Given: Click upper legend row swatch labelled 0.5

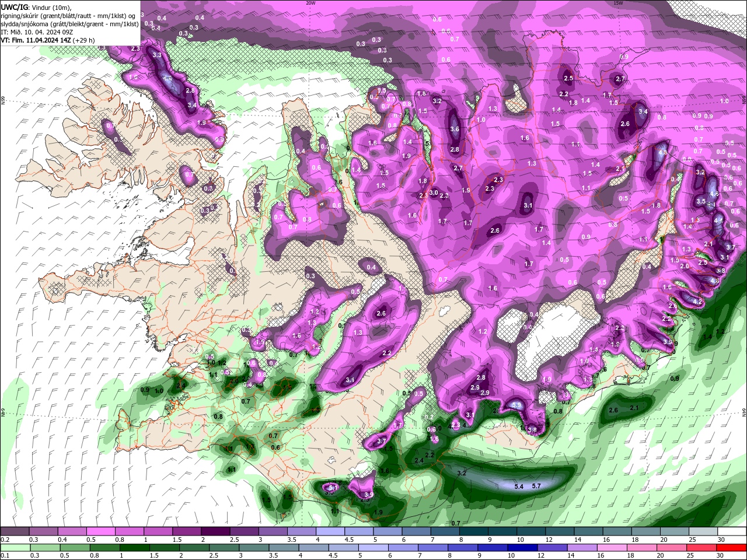Looking at the screenshot, I should pos(100,531).
